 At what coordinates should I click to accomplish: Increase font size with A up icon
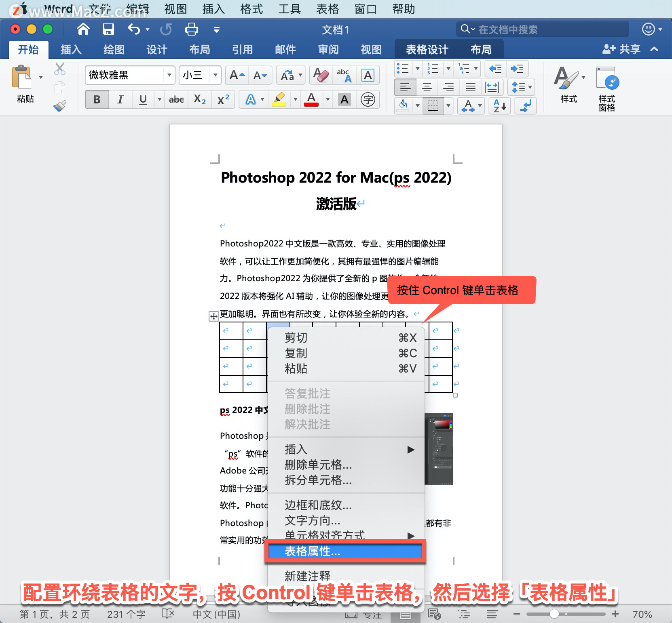point(237,75)
